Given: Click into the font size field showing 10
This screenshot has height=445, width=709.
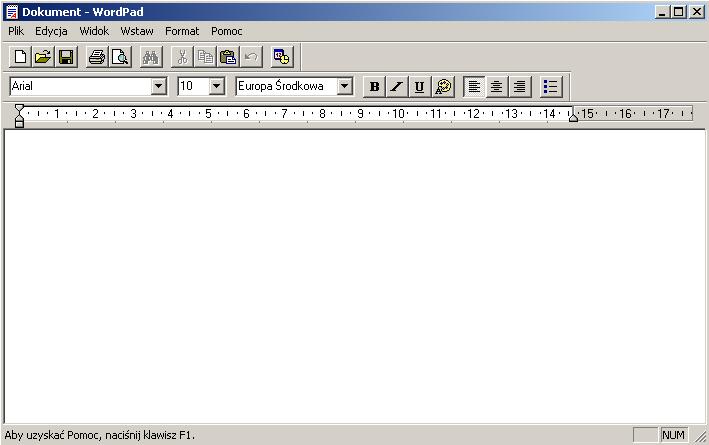Looking at the screenshot, I should 194,86.
